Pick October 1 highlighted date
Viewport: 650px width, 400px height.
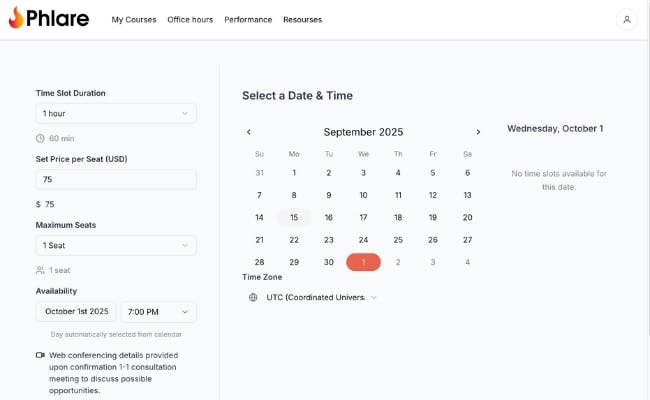pyautogui.click(x=363, y=262)
